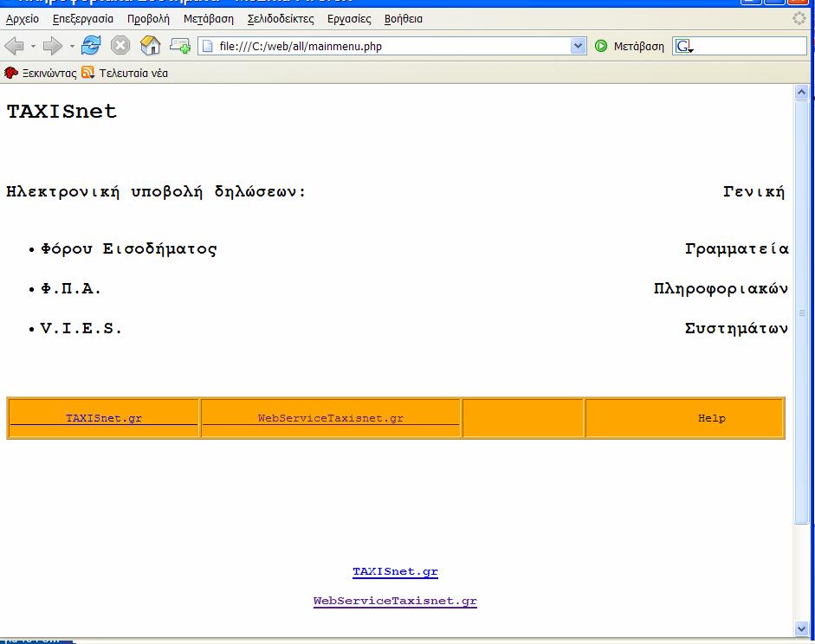Click the vertical scrollbar thumb
Image resolution: width=815 pixels, height=644 pixels.
tap(801, 312)
